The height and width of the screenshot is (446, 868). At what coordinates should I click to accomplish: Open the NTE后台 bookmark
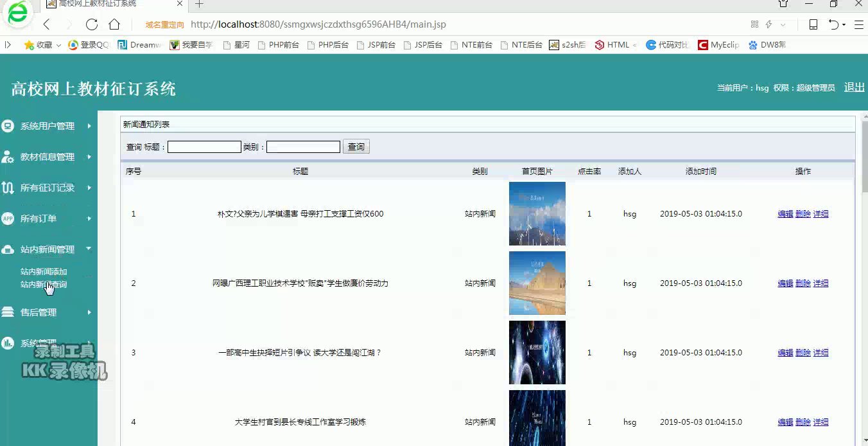tap(521, 45)
